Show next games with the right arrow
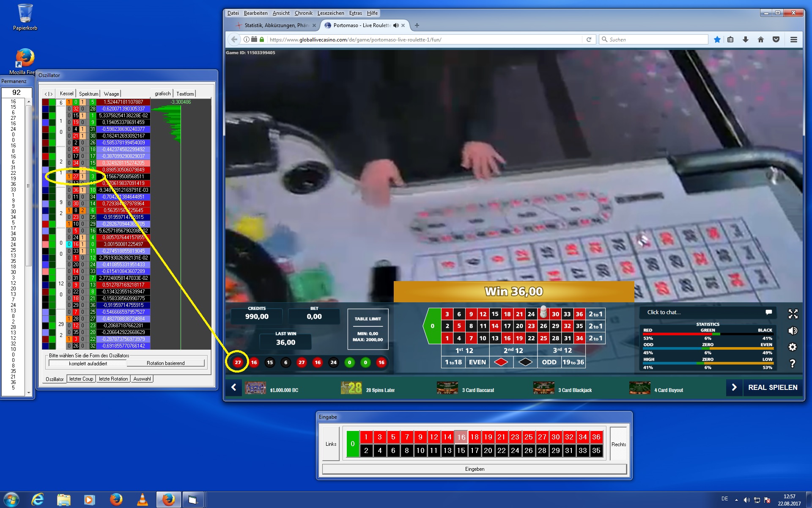The width and height of the screenshot is (812, 508). pos(734,387)
